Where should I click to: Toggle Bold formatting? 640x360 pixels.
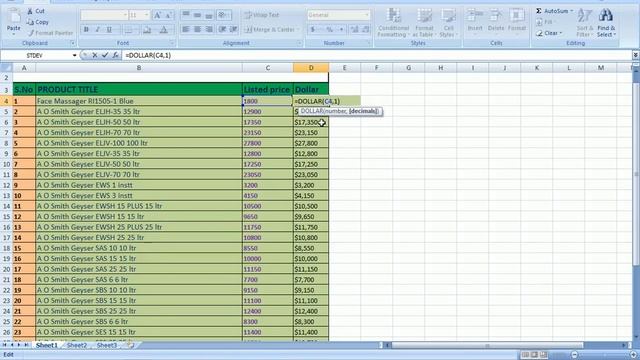click(x=86, y=30)
